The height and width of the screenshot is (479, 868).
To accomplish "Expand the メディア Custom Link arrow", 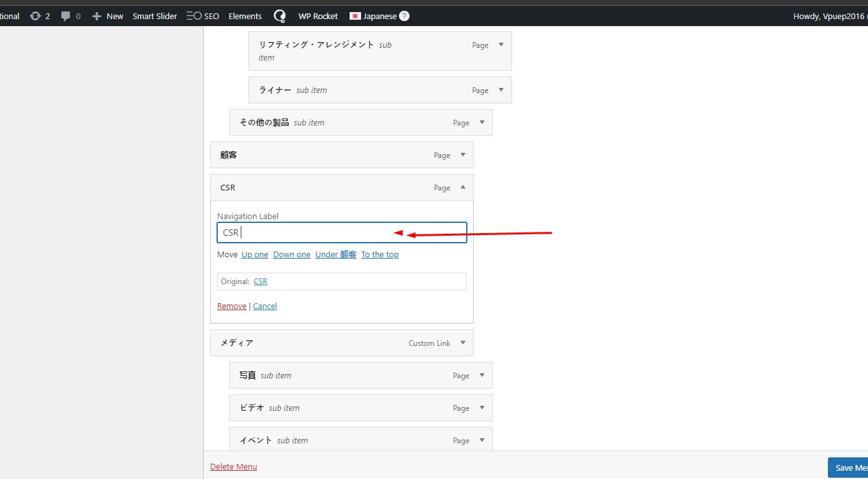I will [x=462, y=343].
